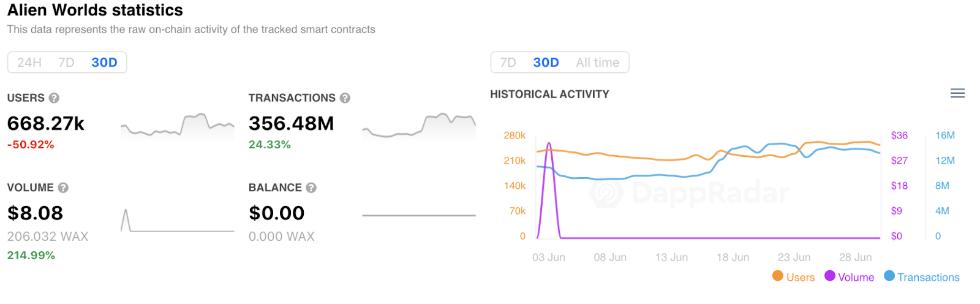The height and width of the screenshot is (304, 980).
Task: Select the 30D statistics tab
Action: 104,63
